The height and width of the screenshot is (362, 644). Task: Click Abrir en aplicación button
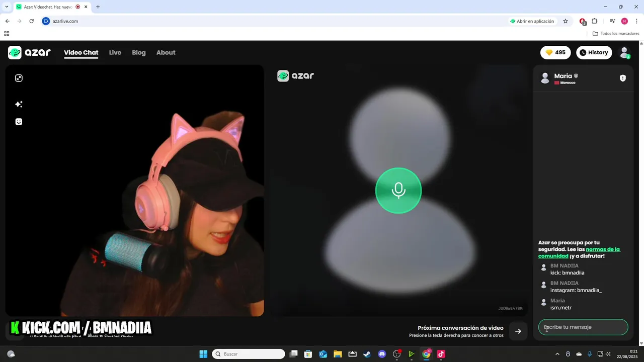(532, 21)
